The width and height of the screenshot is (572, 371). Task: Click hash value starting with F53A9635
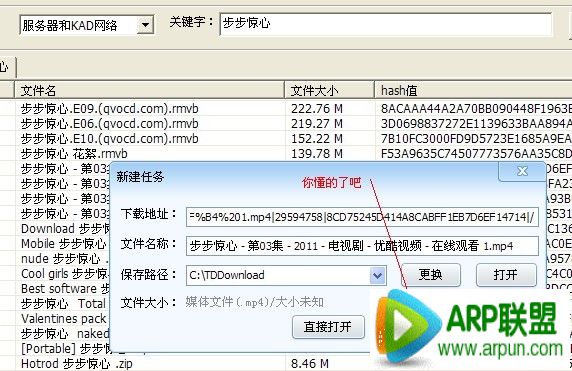476,154
